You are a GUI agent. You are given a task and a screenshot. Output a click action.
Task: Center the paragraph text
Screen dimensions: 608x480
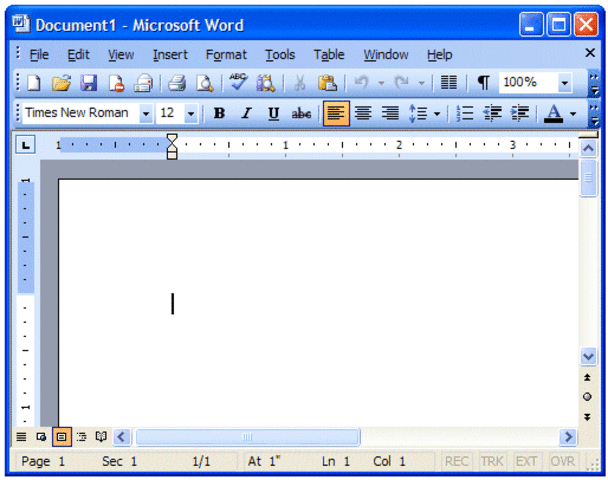tap(363, 113)
